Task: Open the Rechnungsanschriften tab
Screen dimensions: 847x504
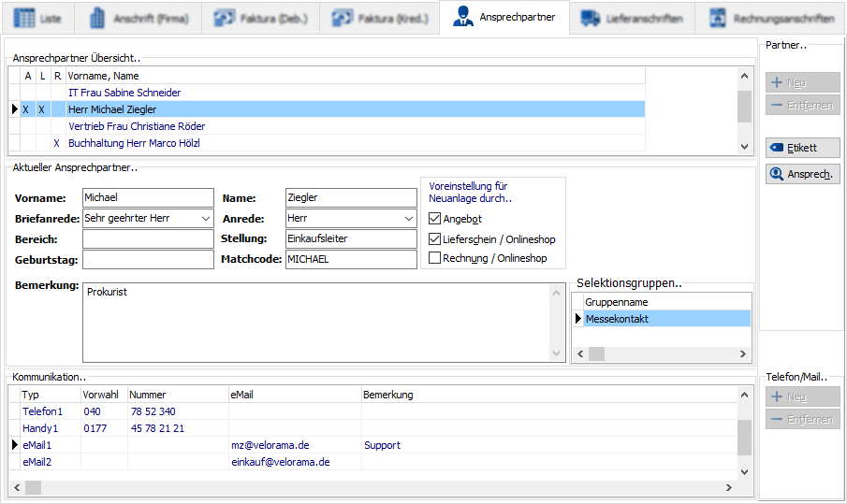Action: (771, 19)
